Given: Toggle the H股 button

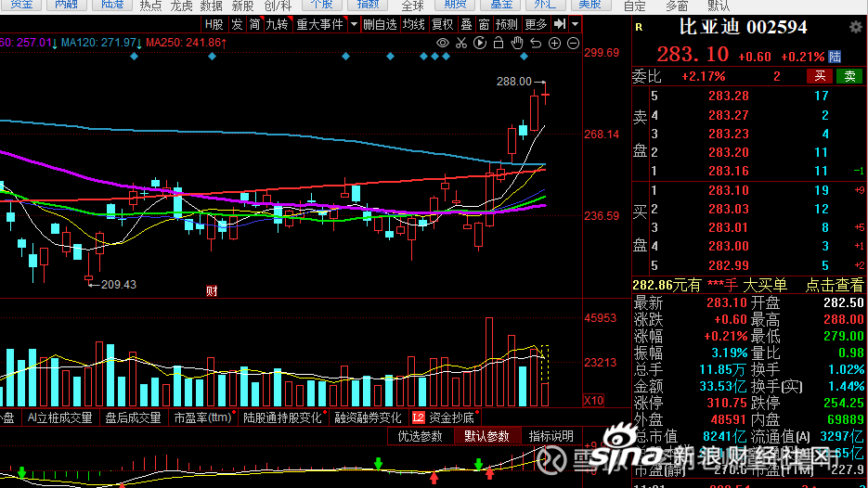Looking at the screenshot, I should coord(214,24).
